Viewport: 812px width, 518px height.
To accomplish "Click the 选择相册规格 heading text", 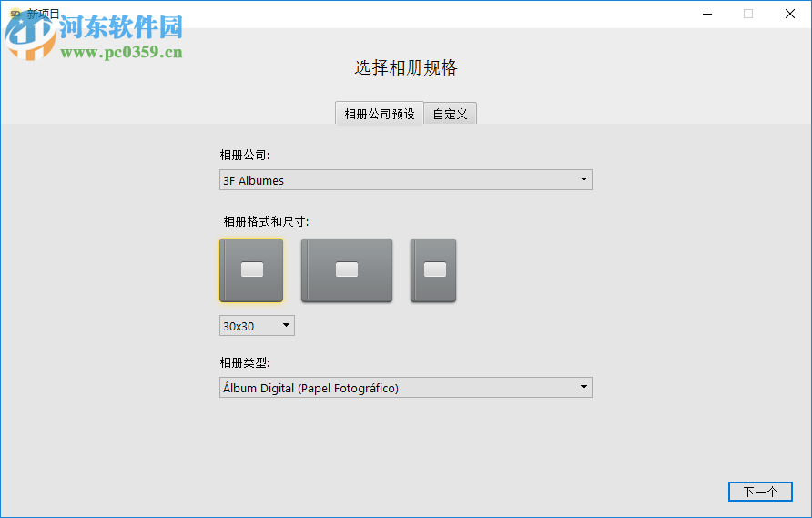I will pyautogui.click(x=405, y=68).
